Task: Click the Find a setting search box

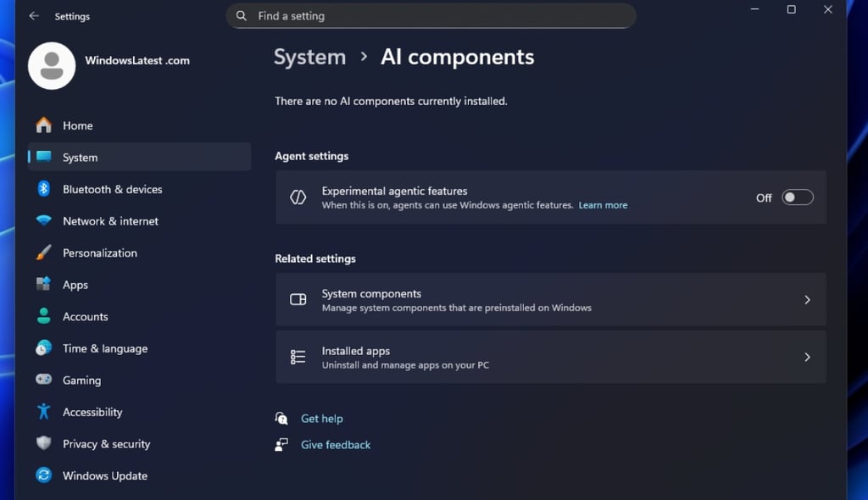Action: [x=431, y=16]
